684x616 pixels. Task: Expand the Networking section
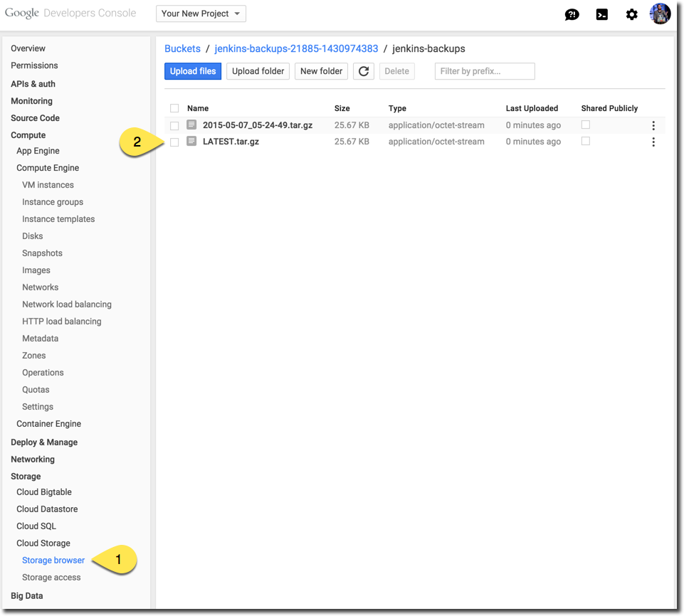[33, 460]
